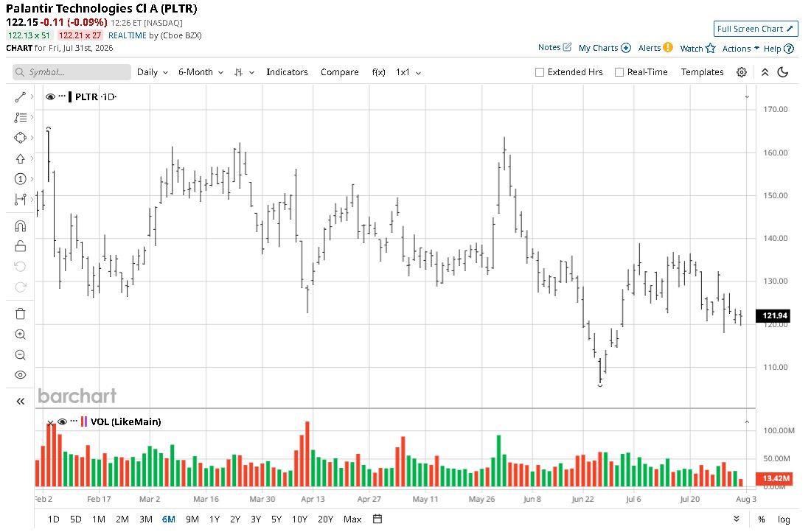Collapse the volume pane arrow
This screenshot has width=811, height=532.
click(747, 422)
